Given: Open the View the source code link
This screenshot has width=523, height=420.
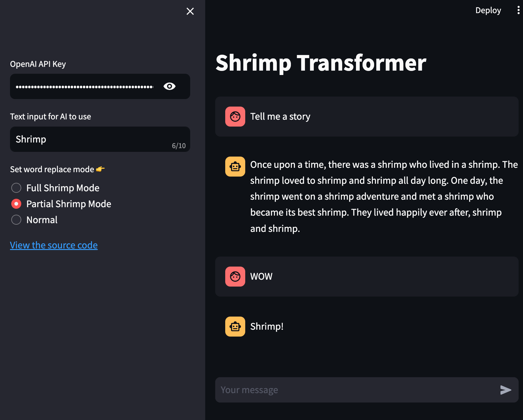Looking at the screenshot, I should tap(54, 245).
